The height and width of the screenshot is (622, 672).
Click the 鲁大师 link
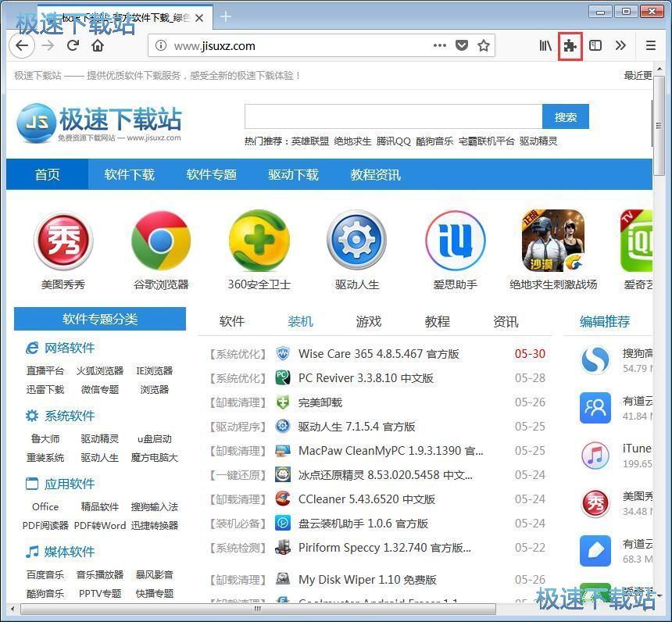tap(45, 438)
